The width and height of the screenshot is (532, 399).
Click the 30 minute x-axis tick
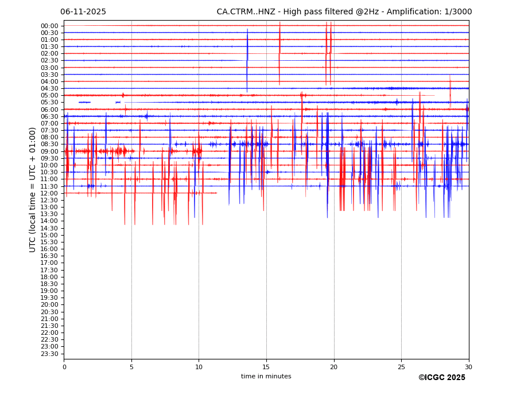coord(468,367)
